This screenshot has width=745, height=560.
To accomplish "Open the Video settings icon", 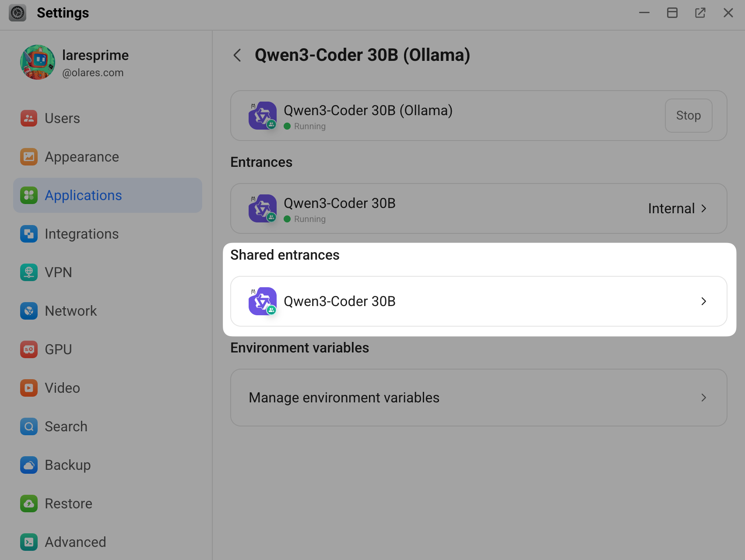I will coord(29,388).
